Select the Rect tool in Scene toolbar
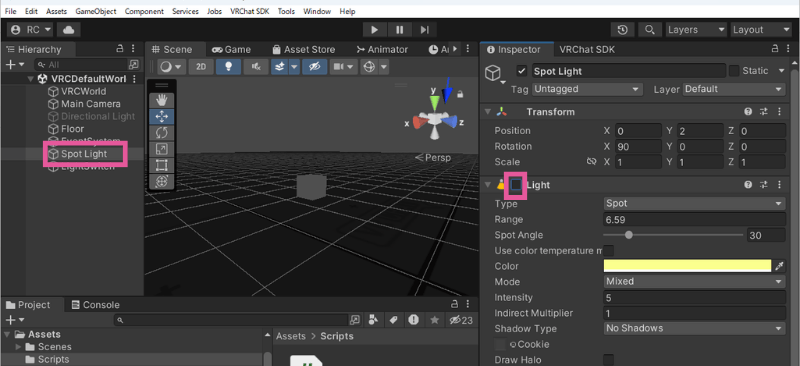The width and height of the screenshot is (800, 366). click(x=162, y=165)
